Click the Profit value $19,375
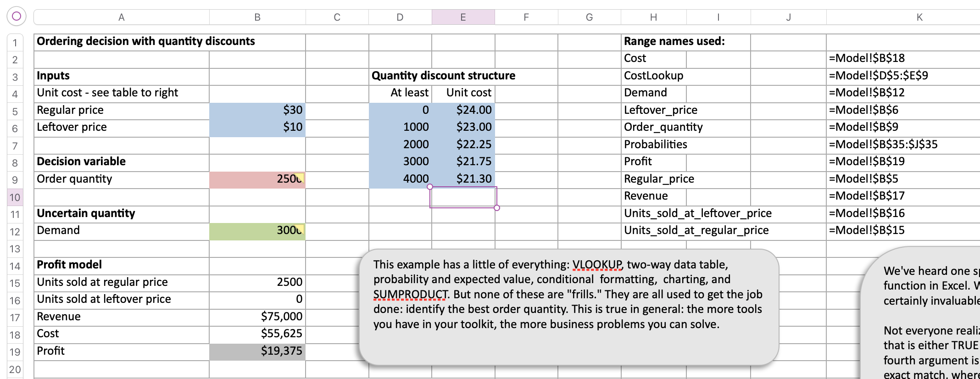This screenshot has height=379, width=980. (257, 352)
